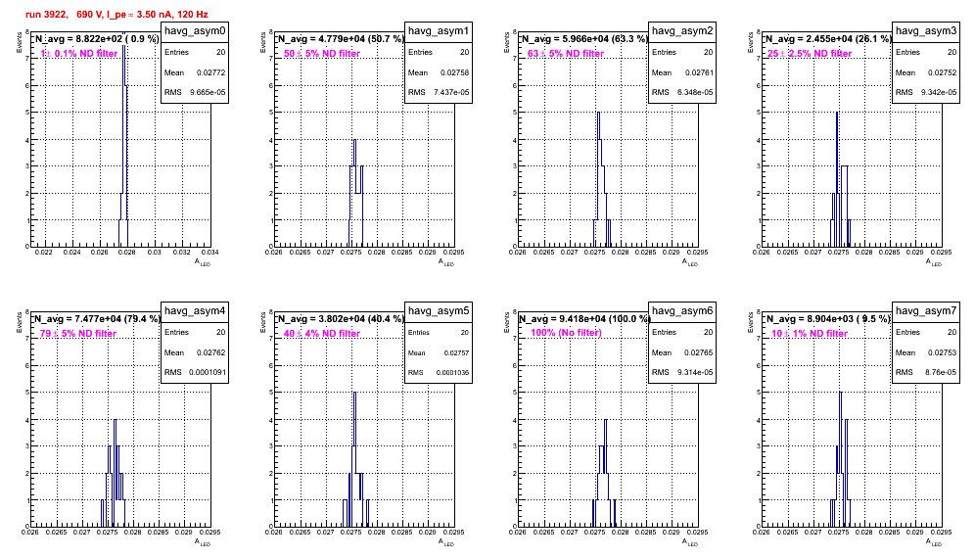This screenshot has height=560, width=975.
Task: Click the histogram peak in havg_asym5 plot
Action: pyautogui.click(x=354, y=394)
